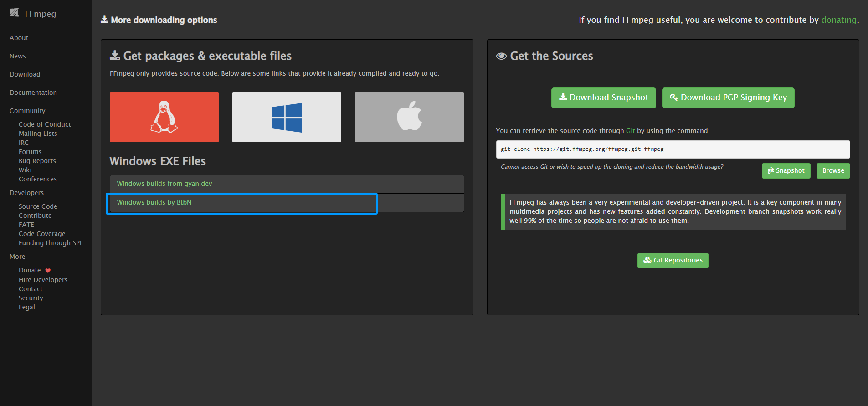The height and width of the screenshot is (406, 868).
Task: Open Source Code link
Action: coord(38,206)
